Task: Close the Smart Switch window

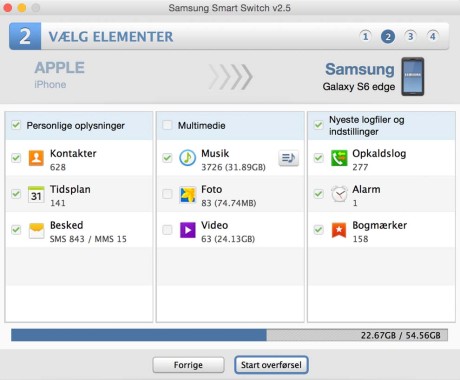Action: (x=8, y=7)
